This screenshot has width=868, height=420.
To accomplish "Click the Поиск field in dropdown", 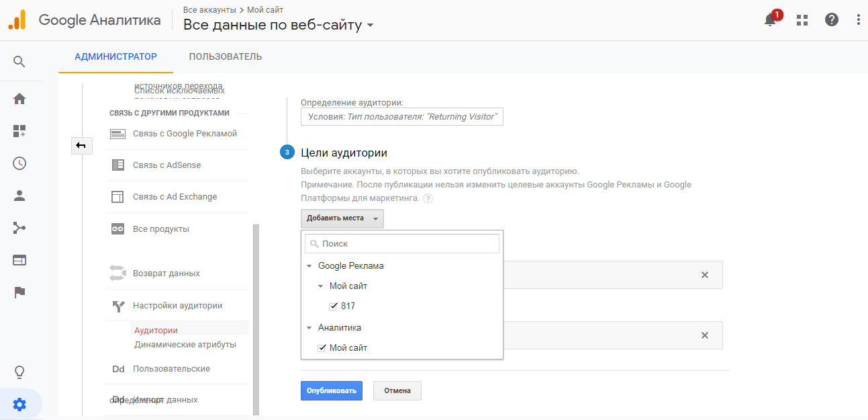I will pos(402,244).
